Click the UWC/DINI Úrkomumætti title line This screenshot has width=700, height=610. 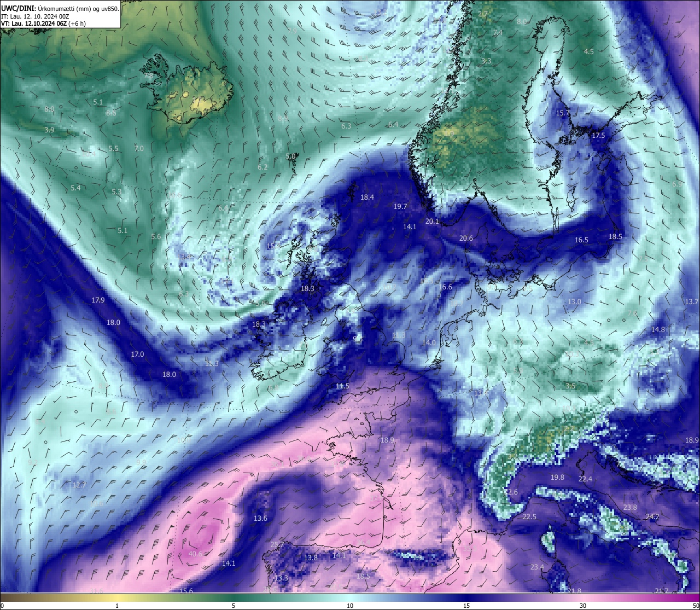coord(60,8)
